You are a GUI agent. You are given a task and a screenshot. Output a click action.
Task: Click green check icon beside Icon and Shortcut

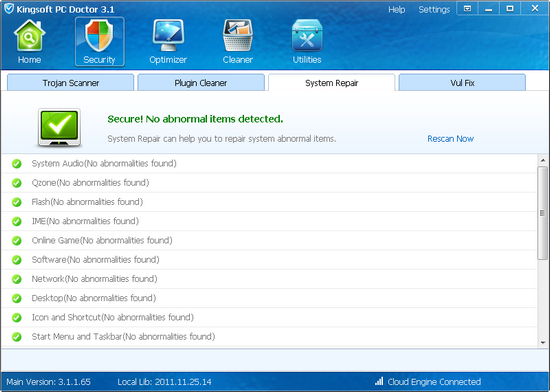(x=16, y=318)
